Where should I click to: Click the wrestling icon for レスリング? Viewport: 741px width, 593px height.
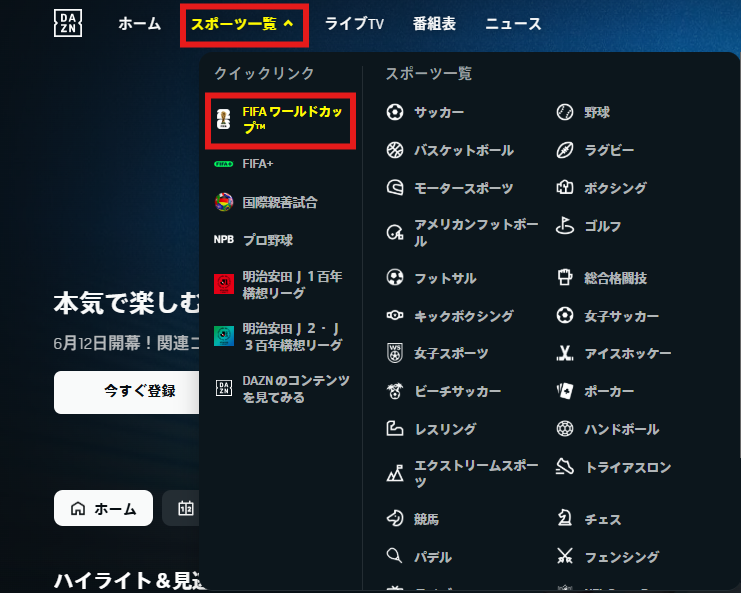tap(395, 429)
